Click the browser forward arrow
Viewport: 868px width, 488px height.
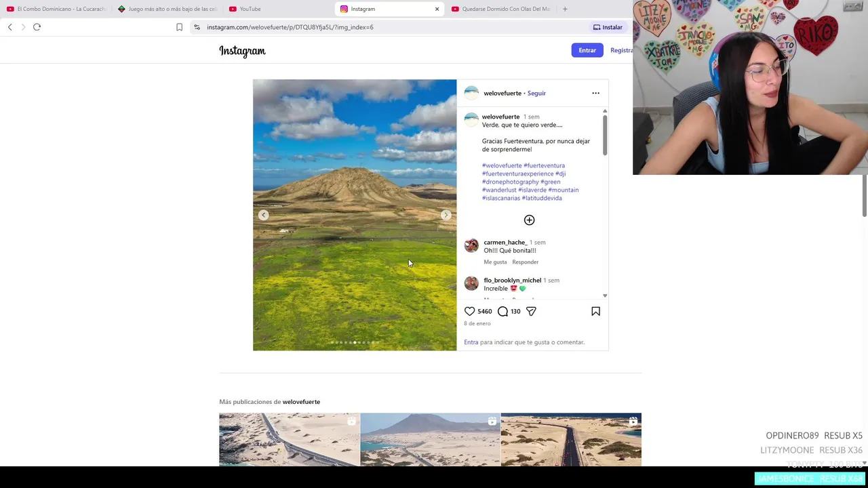[x=23, y=27]
